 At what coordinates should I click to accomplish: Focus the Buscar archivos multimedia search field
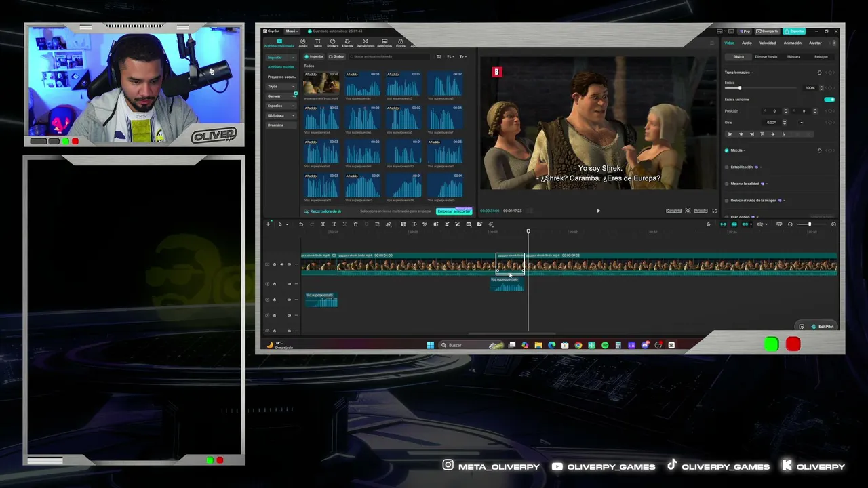[x=390, y=56]
